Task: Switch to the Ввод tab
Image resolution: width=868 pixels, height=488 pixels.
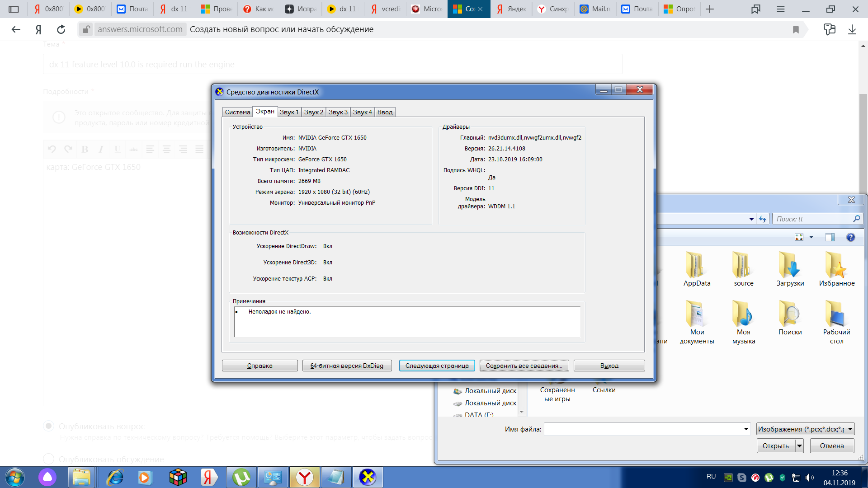Action: 385,112
